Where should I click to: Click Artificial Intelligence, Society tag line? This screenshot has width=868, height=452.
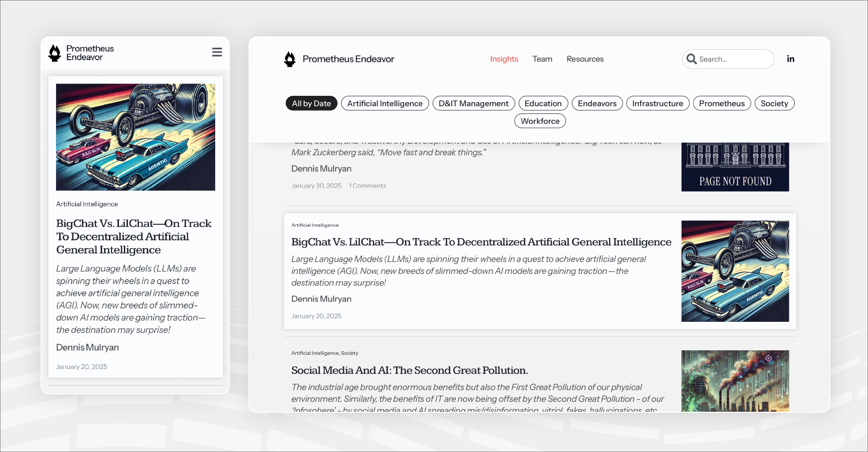click(325, 353)
